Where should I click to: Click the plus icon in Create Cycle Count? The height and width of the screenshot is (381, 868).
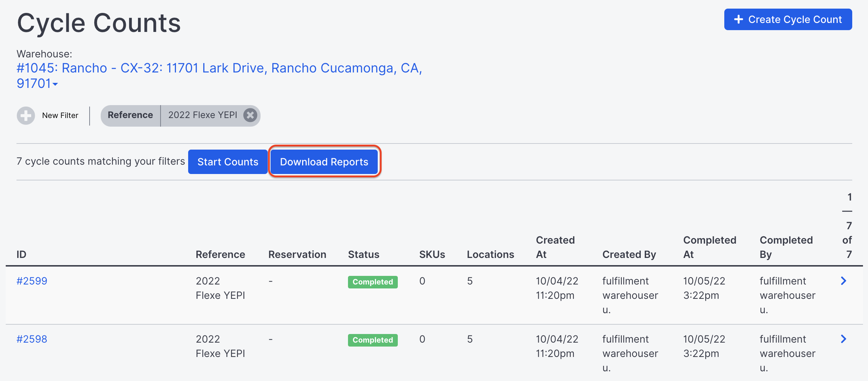pos(739,19)
